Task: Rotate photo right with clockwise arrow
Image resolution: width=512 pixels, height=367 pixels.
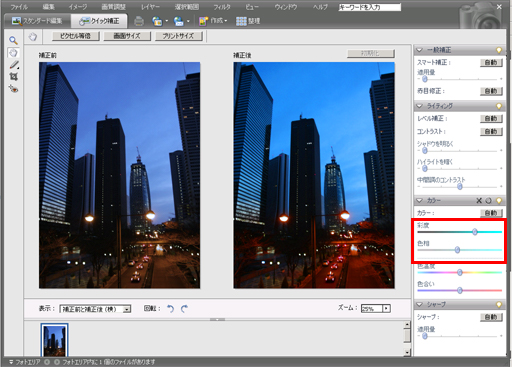Action: pyautogui.click(x=184, y=309)
